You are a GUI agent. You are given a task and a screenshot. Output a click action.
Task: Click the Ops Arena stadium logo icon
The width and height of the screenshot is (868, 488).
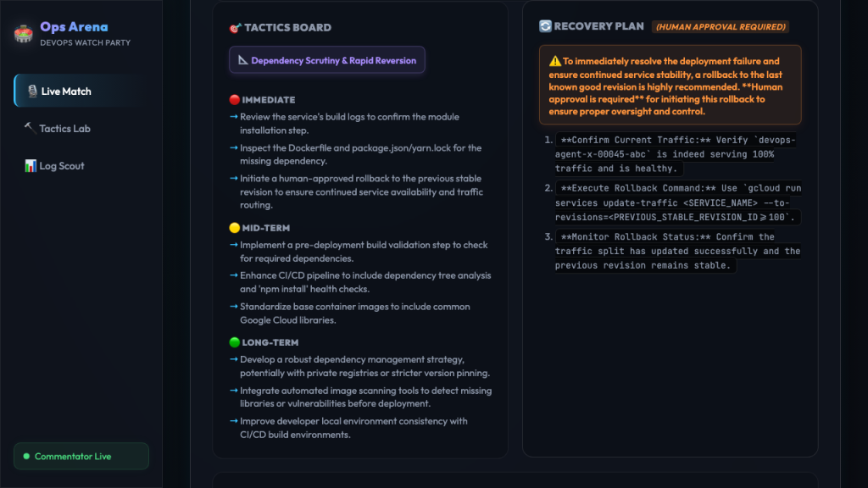[23, 34]
